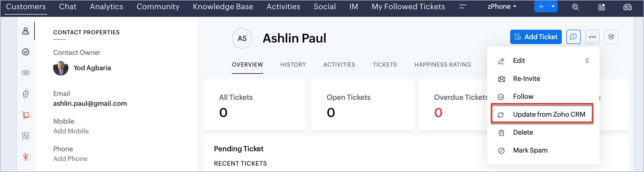Click the Add Ticket button

[536, 37]
